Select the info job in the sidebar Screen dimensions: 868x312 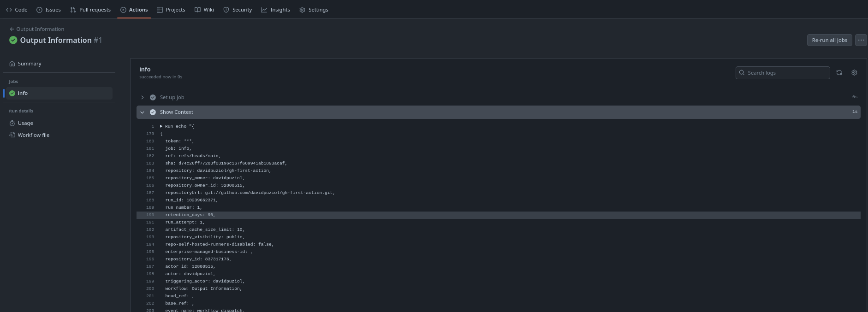point(23,93)
